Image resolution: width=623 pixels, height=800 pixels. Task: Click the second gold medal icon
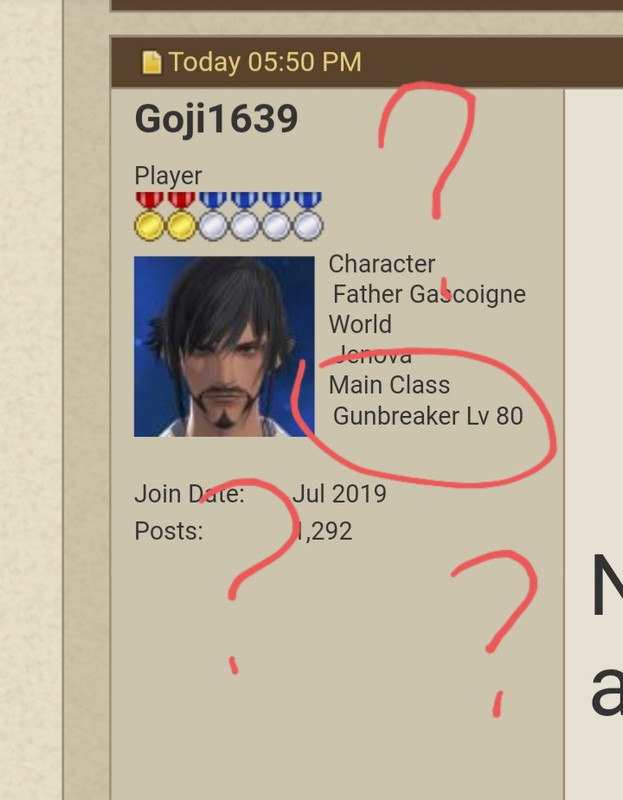[x=181, y=216]
